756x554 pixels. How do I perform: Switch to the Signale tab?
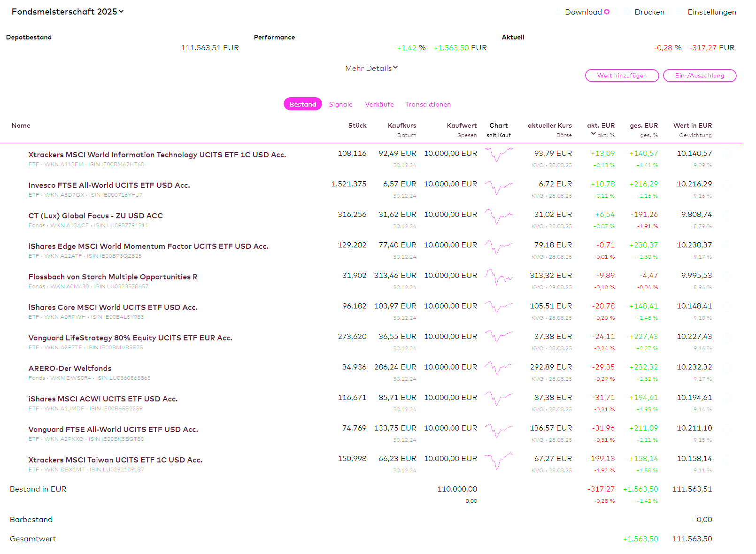tap(340, 104)
